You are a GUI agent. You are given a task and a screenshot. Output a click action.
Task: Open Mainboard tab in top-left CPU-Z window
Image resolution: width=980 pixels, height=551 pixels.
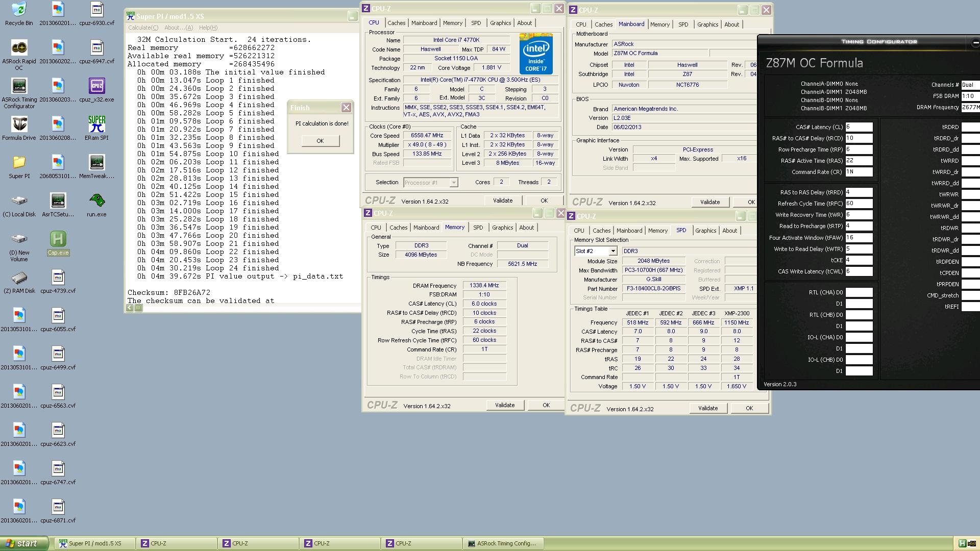424,23
